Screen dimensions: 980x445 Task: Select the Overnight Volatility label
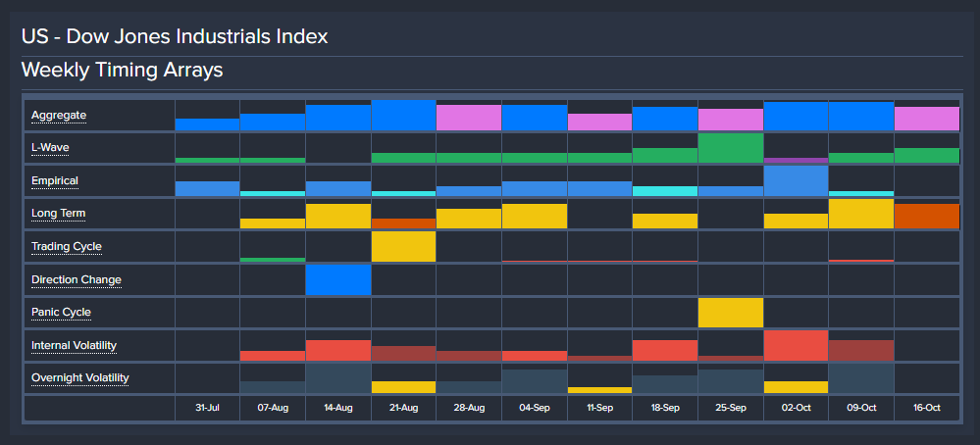click(80, 378)
